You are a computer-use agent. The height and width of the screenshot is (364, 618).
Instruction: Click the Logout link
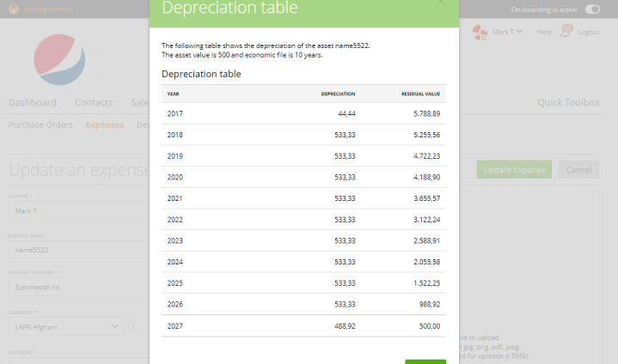point(589,32)
